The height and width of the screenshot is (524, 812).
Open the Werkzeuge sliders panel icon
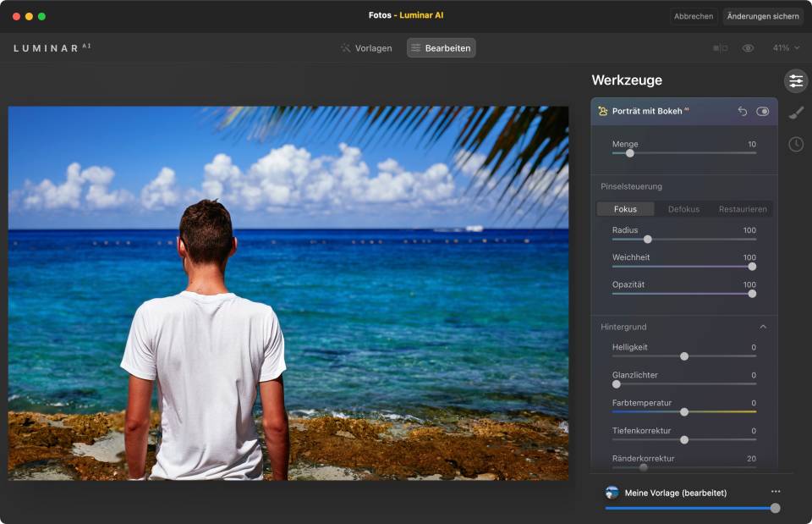pos(795,81)
